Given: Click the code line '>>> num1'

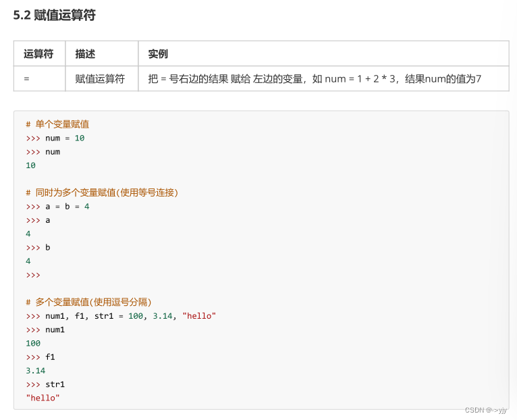Looking at the screenshot, I should click(45, 330).
